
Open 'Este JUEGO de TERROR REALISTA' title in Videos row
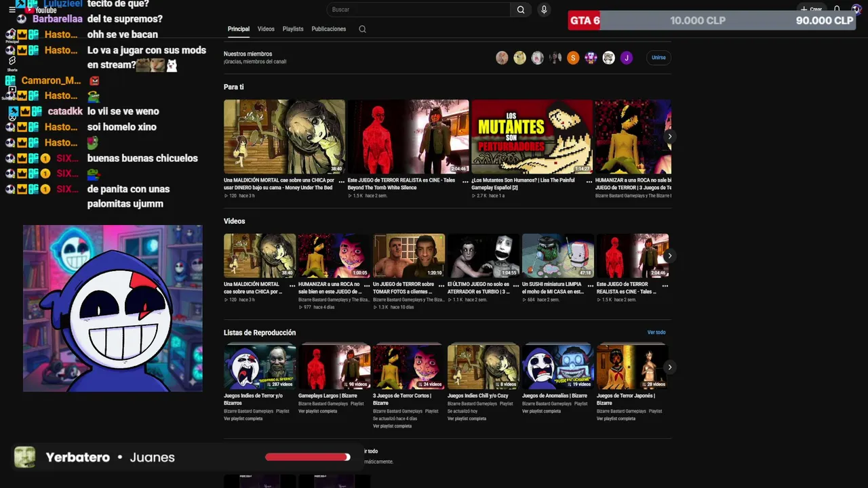[x=627, y=288]
